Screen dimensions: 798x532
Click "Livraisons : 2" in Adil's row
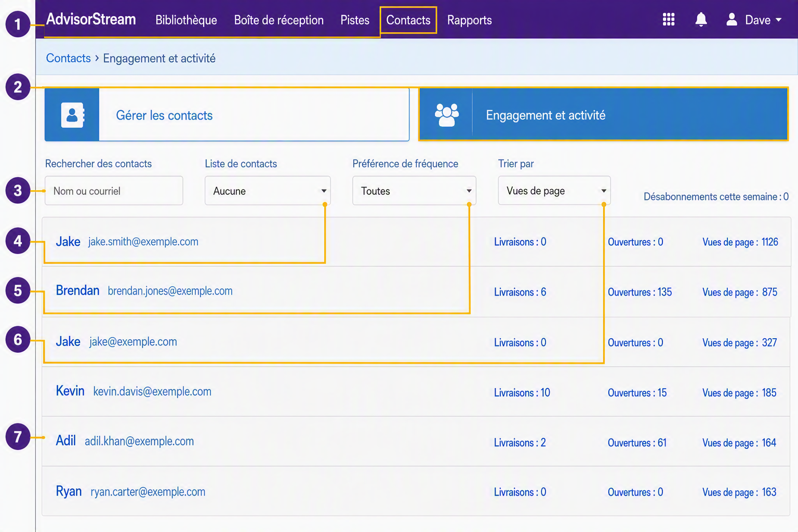520,443
